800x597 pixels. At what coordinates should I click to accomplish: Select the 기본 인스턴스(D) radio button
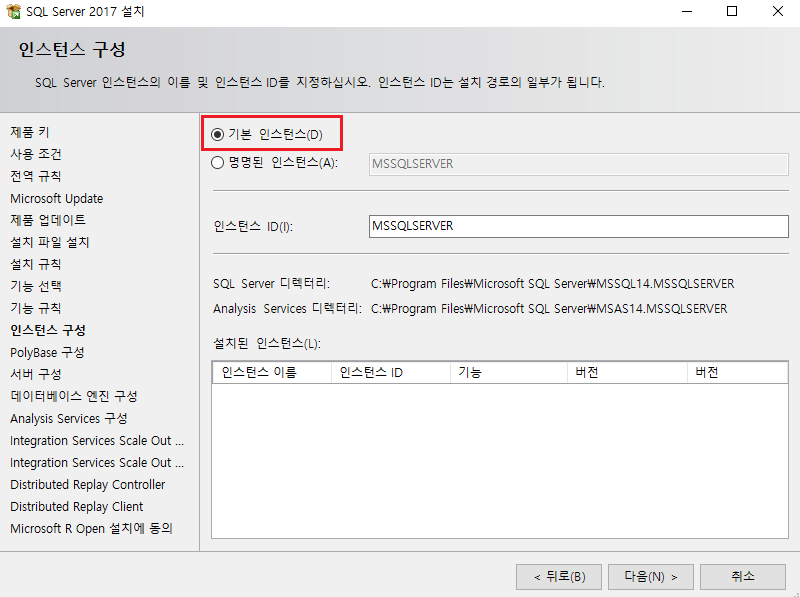coord(217,134)
